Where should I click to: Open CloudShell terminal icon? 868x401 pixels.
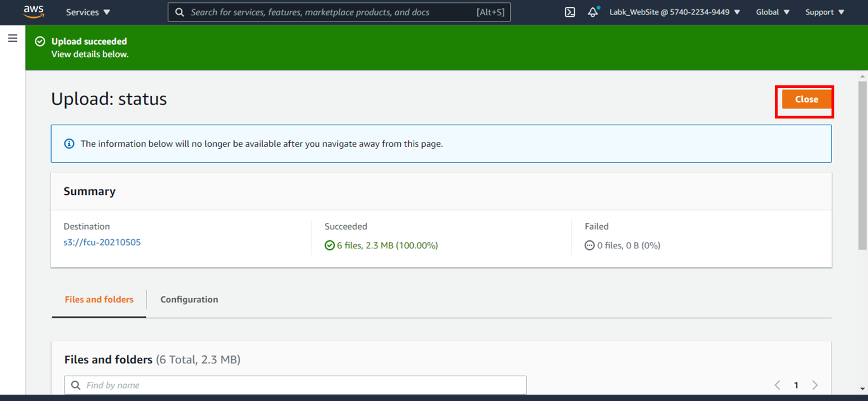[570, 12]
